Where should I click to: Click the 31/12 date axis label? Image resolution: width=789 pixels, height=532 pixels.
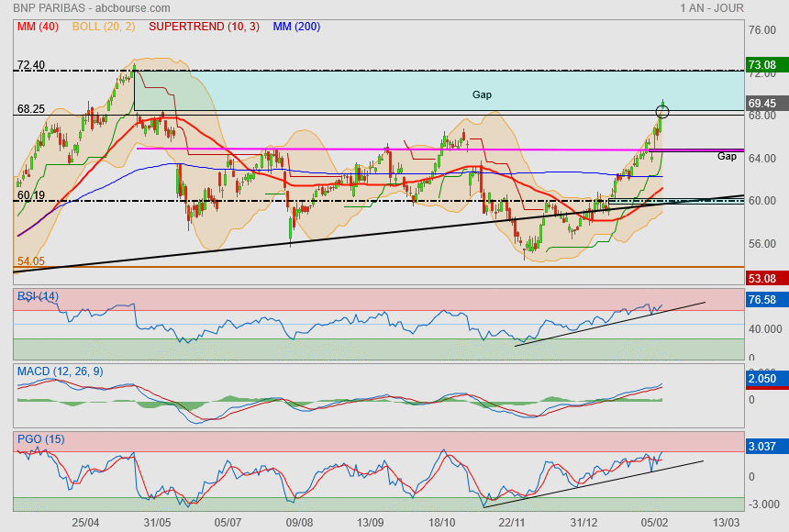pos(583,523)
